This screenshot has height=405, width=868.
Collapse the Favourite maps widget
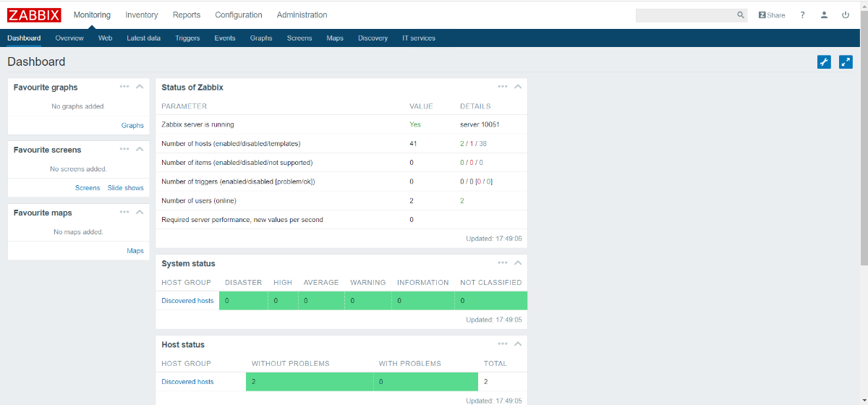click(140, 213)
